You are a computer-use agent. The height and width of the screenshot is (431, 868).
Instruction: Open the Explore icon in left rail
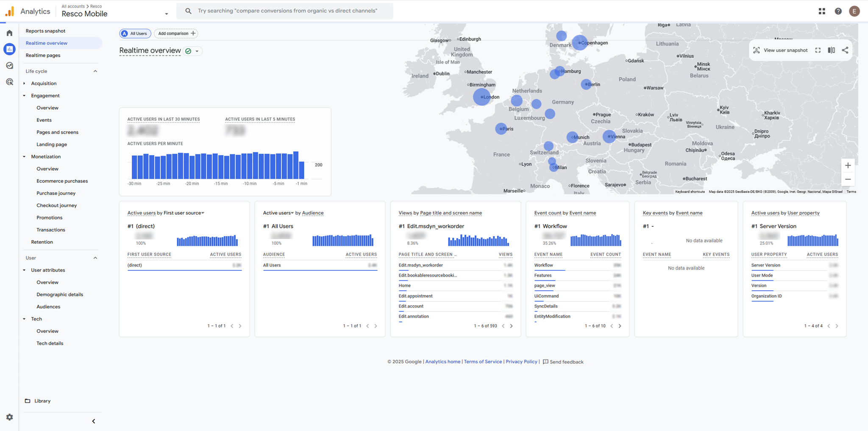pyautogui.click(x=9, y=66)
